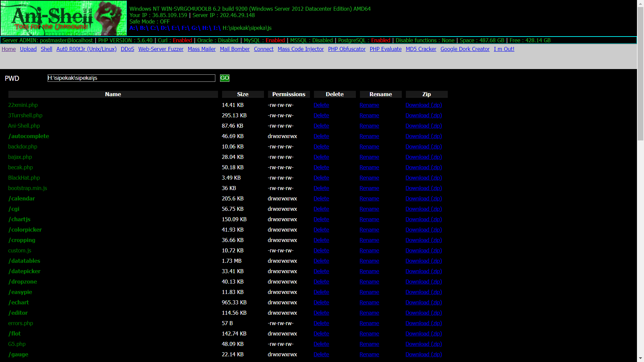Open the MD5 Cracker tool
The height and width of the screenshot is (362, 644).
point(421,49)
